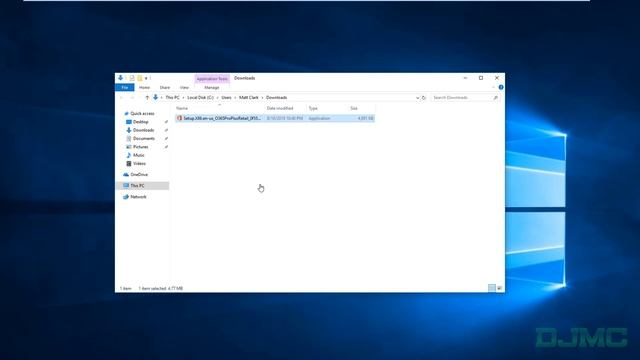640x360 pixels.
Task: Click '1 item selected 4.77 MB' in status bar
Action: click(161, 289)
